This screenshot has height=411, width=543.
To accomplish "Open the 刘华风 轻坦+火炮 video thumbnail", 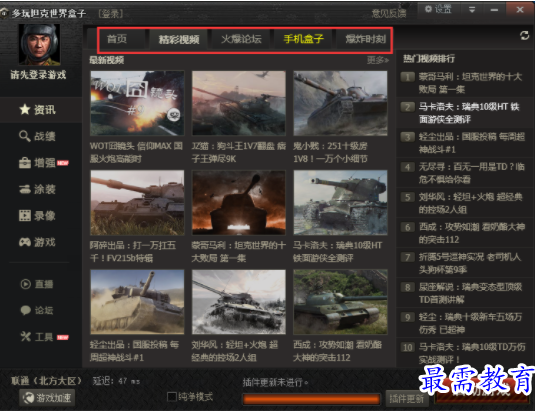I will pyautogui.click(x=239, y=302).
